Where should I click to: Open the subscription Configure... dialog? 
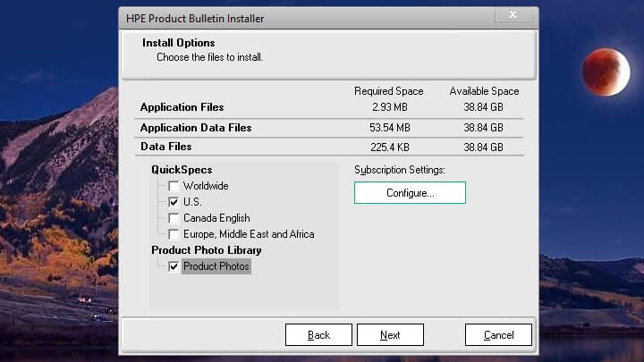[410, 193]
